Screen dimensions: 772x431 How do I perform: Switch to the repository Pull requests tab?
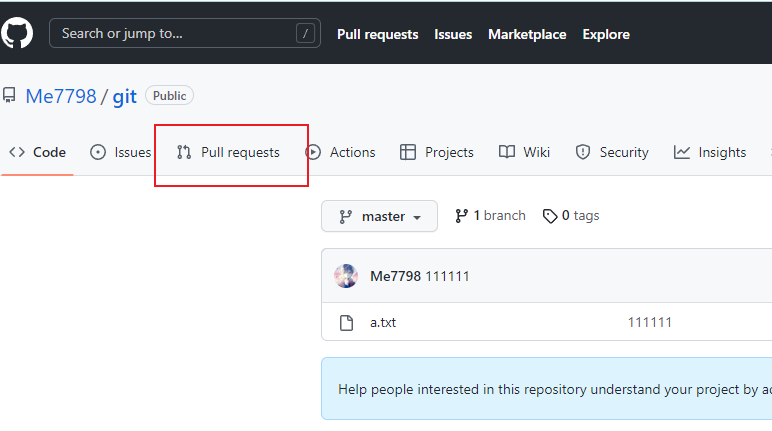[228, 152]
